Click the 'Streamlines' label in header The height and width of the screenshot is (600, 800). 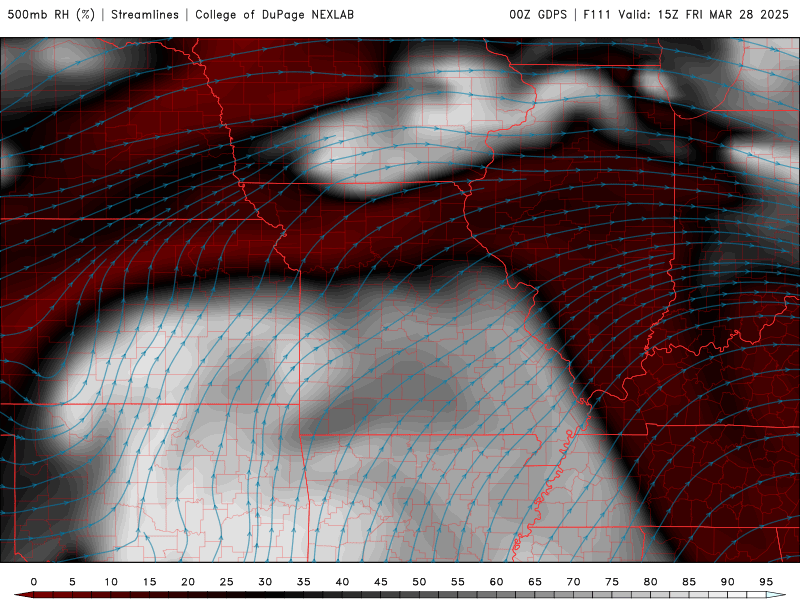coord(145,14)
